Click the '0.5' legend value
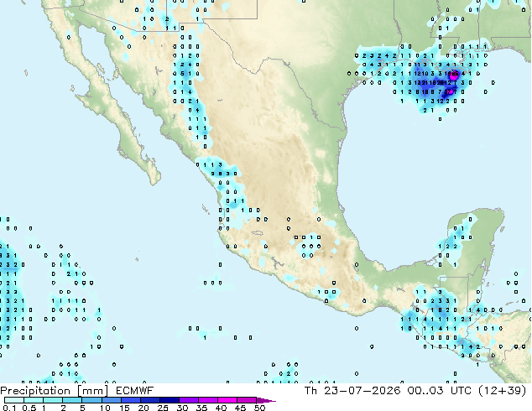The image size is (532, 411). click(29, 408)
